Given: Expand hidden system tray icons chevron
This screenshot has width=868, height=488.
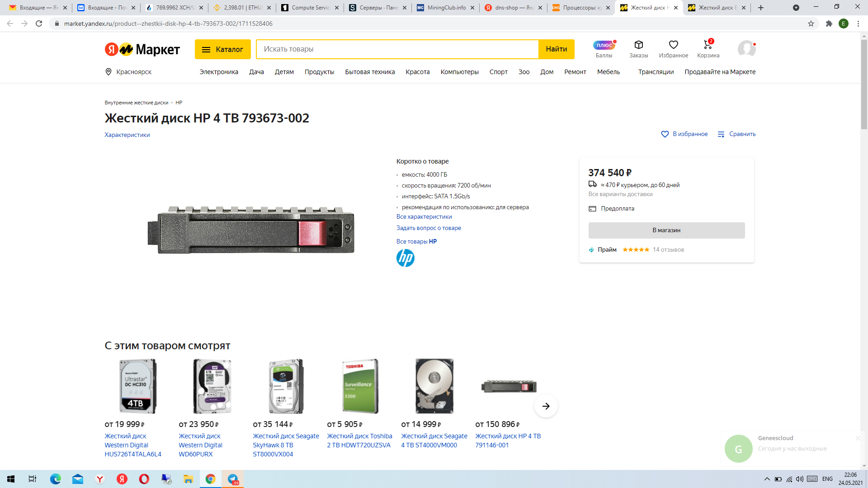Looking at the screenshot, I should [767, 479].
